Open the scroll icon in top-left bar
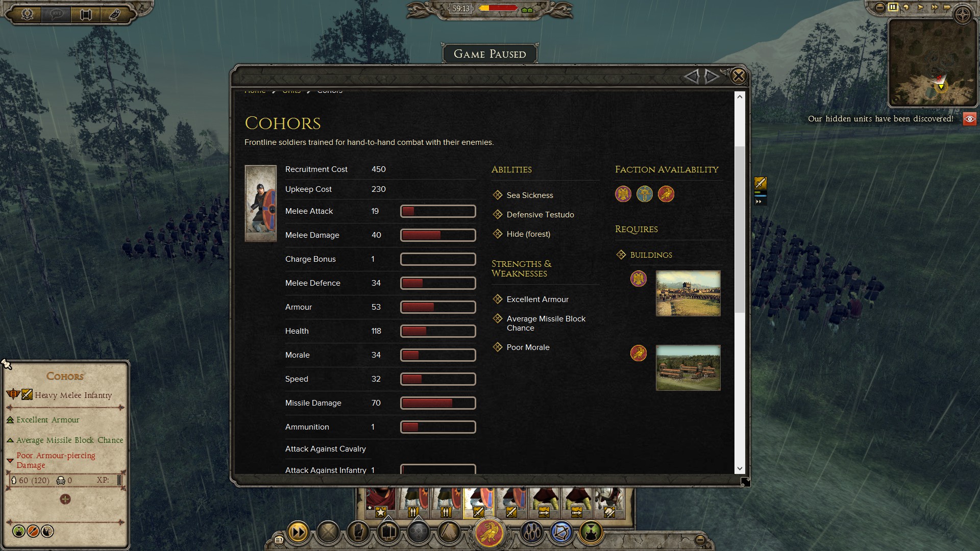 tap(86, 14)
